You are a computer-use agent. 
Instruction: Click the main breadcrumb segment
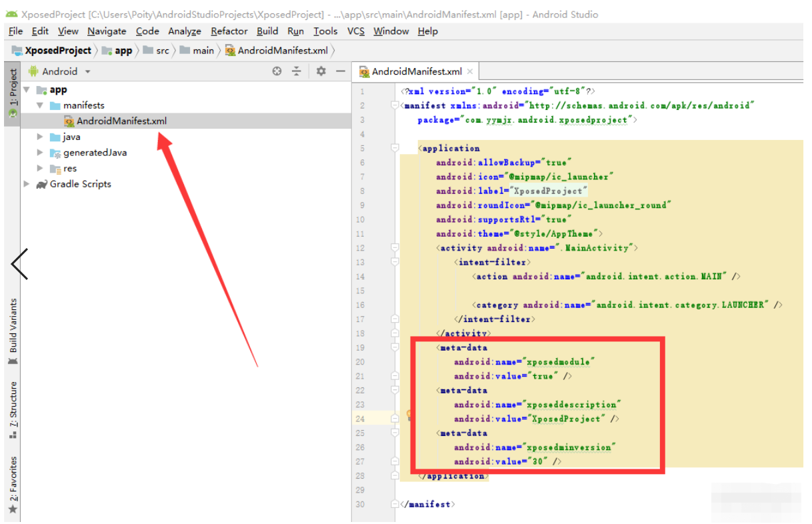(203, 51)
